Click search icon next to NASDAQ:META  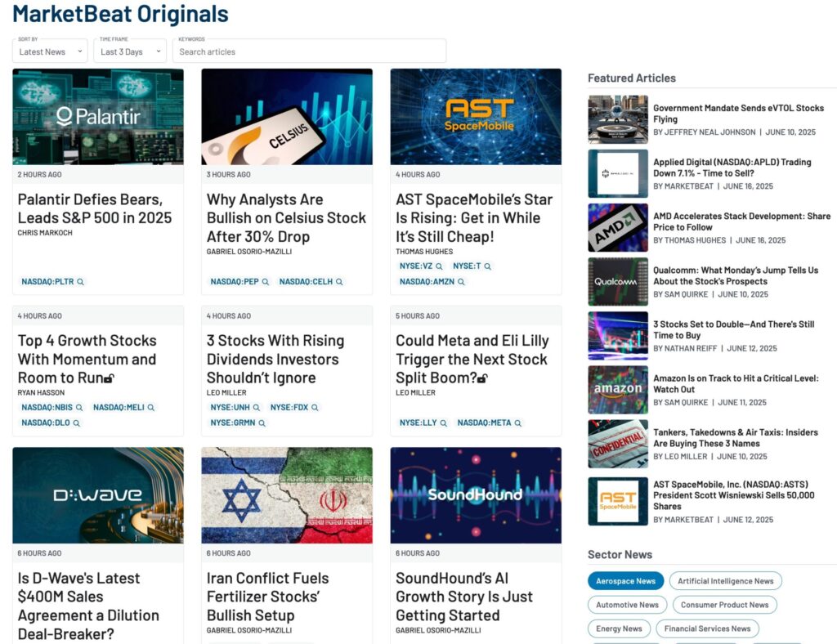pyautogui.click(x=518, y=423)
